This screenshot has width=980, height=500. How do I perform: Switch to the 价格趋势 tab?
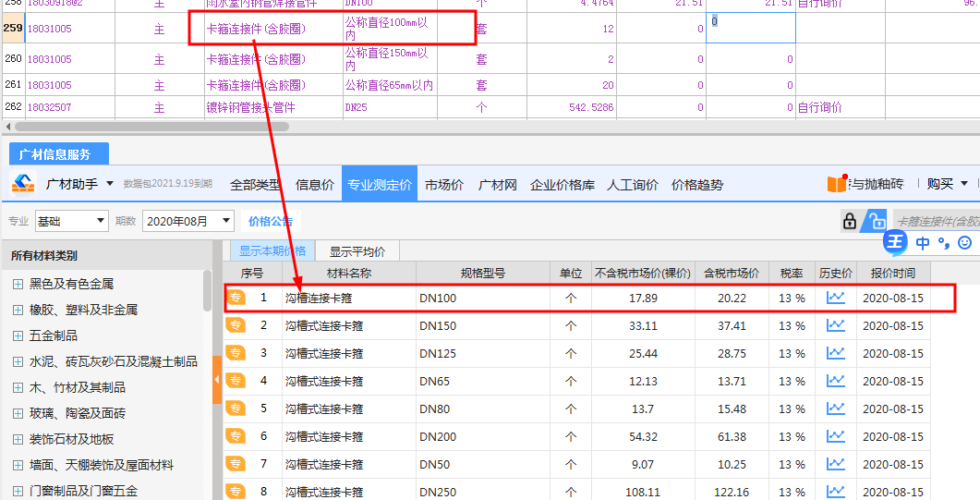[x=696, y=184]
